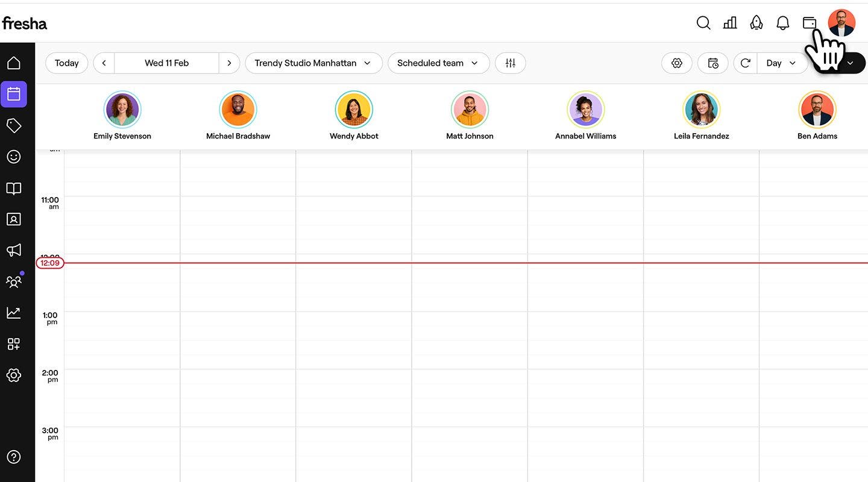Screen dimensions: 868x482
Task: Expand the Scheduled team dropdown
Action: (x=438, y=63)
